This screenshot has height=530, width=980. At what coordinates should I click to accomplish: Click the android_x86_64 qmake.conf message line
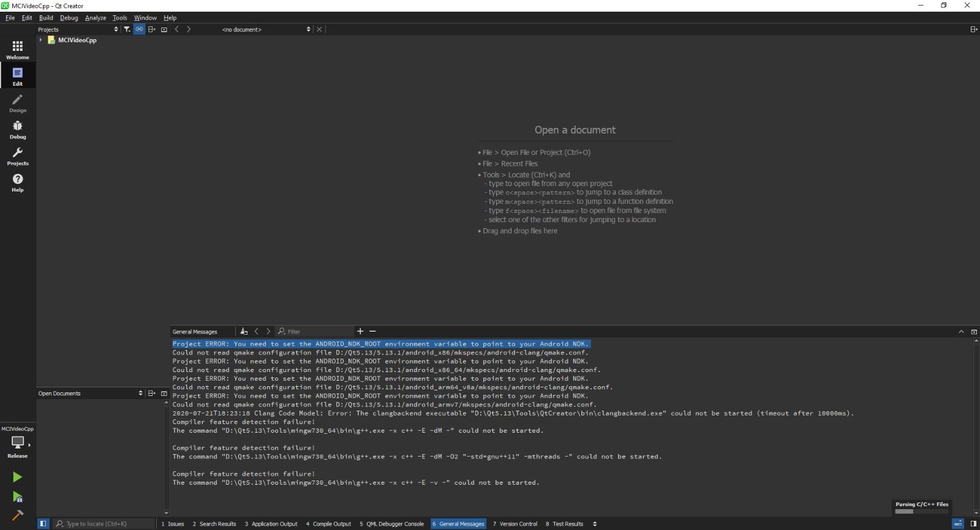pos(386,370)
